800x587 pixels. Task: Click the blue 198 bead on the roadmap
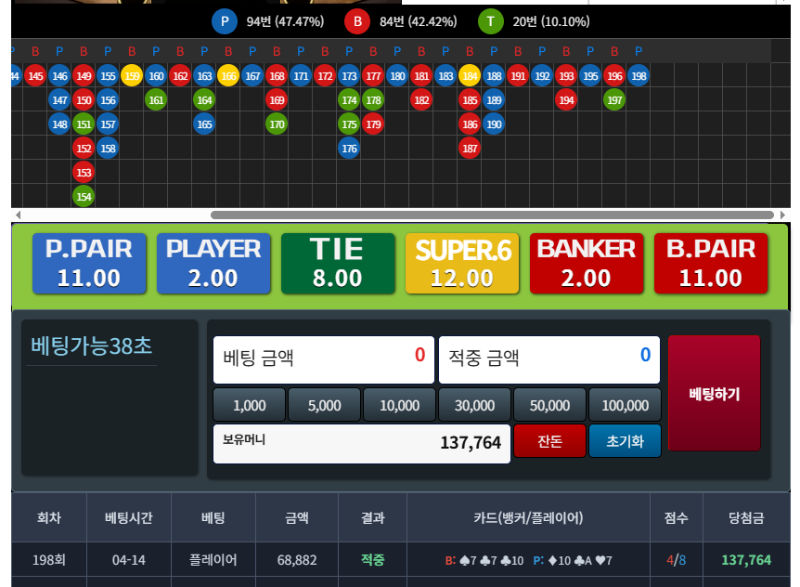pyautogui.click(x=639, y=76)
